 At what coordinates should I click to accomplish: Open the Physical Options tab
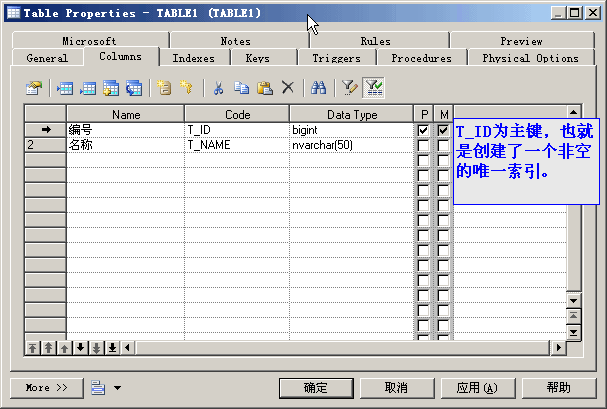point(530,58)
